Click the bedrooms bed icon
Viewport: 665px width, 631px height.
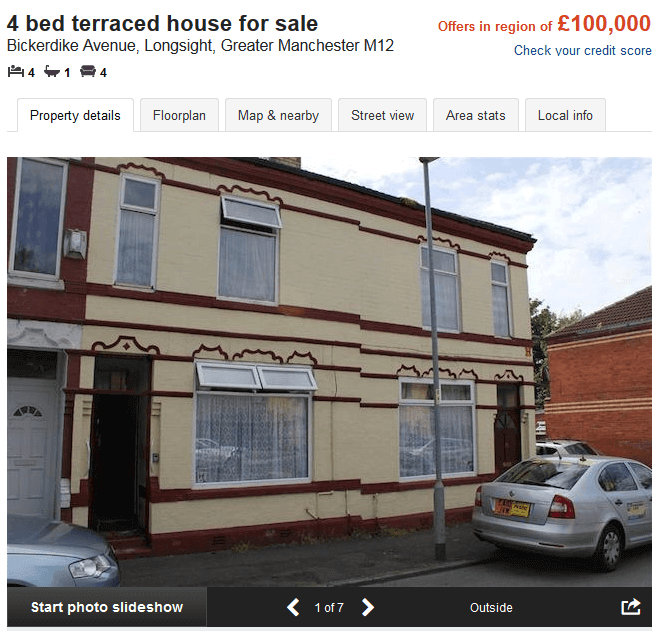(x=16, y=71)
